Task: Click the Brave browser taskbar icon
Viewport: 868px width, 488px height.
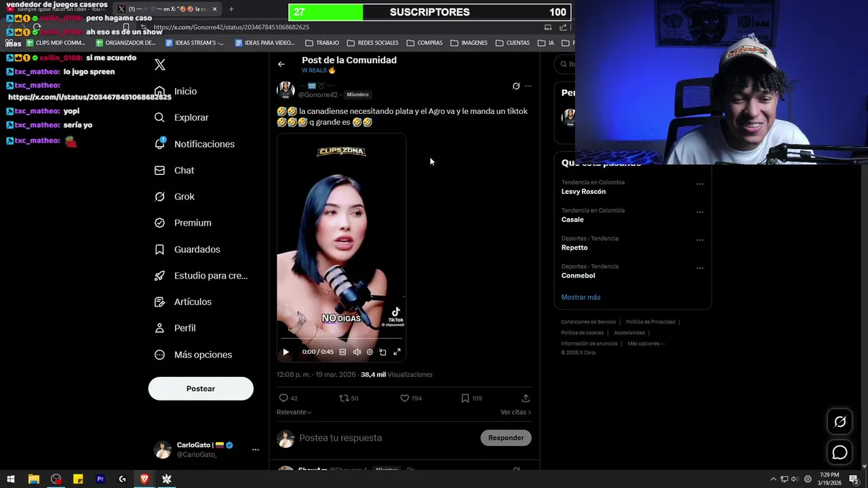Action: pyautogui.click(x=144, y=479)
